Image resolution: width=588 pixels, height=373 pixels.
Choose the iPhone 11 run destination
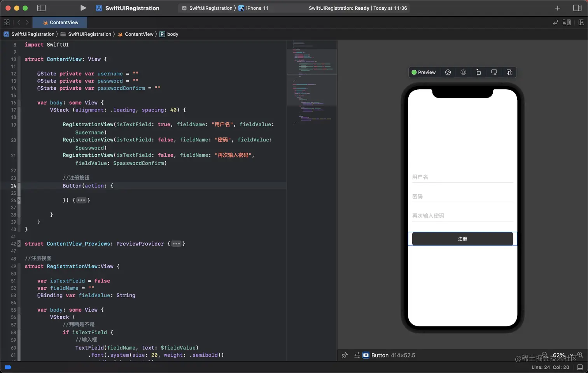click(x=254, y=8)
